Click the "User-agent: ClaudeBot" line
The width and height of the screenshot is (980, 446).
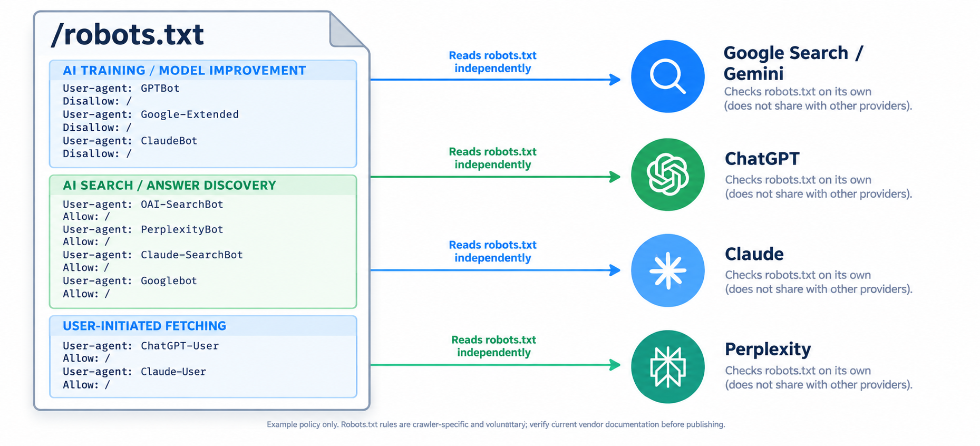(x=130, y=141)
